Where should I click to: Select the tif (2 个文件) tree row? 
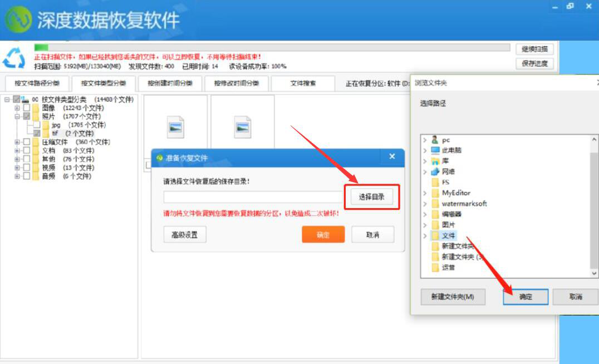[x=72, y=134]
